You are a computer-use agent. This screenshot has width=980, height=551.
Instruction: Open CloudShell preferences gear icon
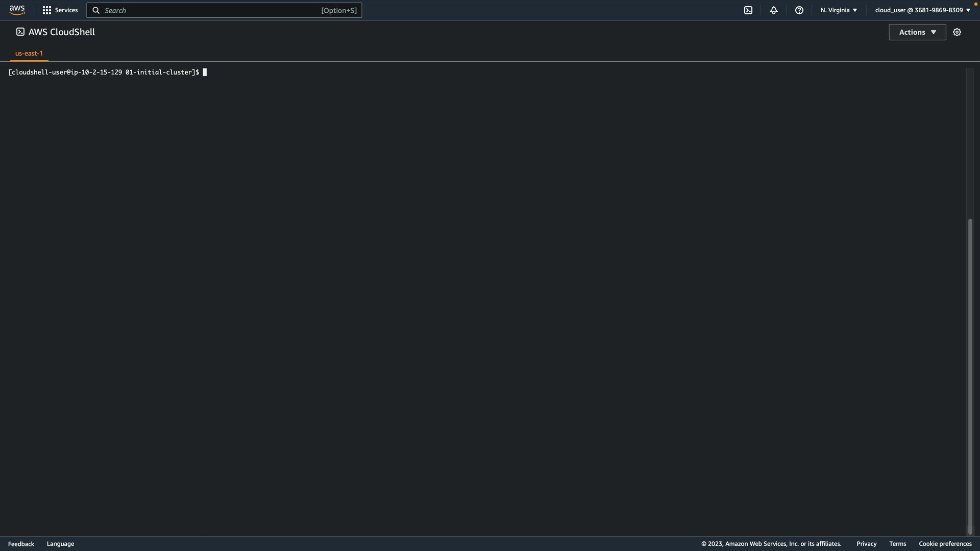pos(957,32)
